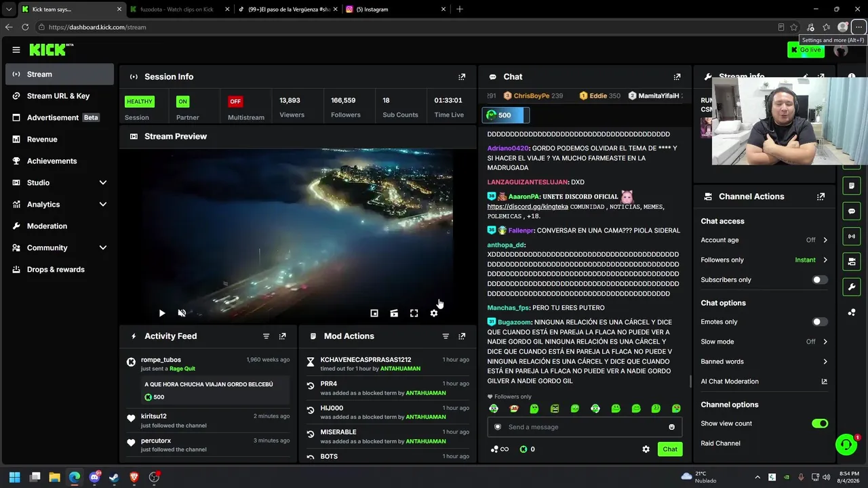Image resolution: width=868 pixels, height=488 pixels.
Task: Select the first emote in chat quick row
Action: tap(494, 409)
